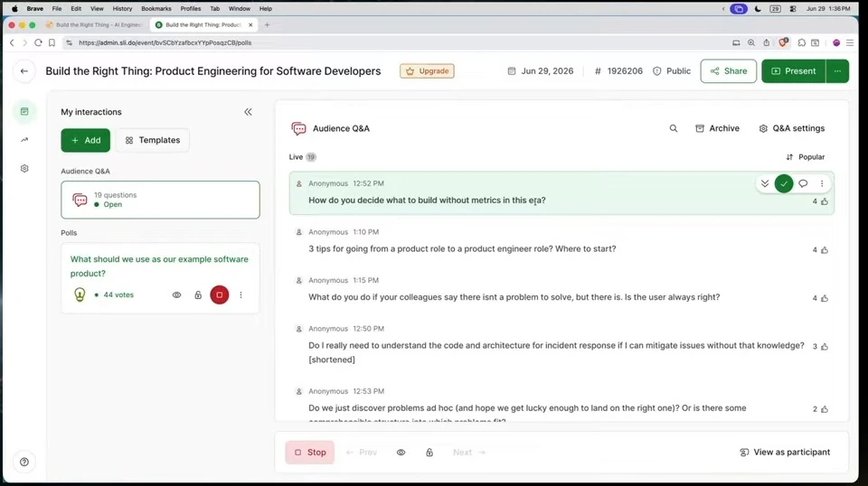Open the Public privacy setting
The image size is (868, 486).
coord(672,70)
